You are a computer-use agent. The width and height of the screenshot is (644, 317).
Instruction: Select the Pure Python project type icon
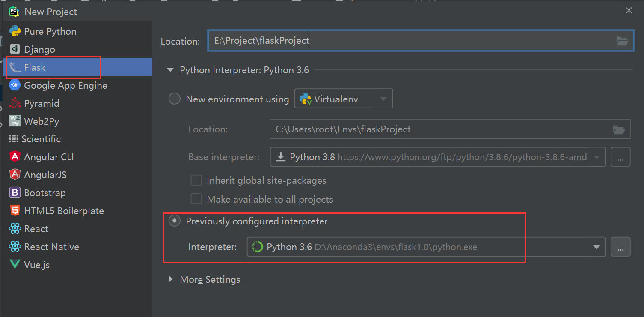click(x=15, y=31)
